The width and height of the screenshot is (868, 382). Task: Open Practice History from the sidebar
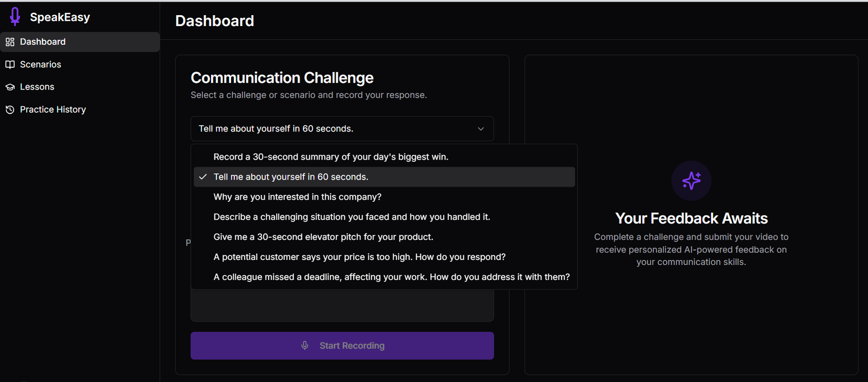click(x=53, y=110)
